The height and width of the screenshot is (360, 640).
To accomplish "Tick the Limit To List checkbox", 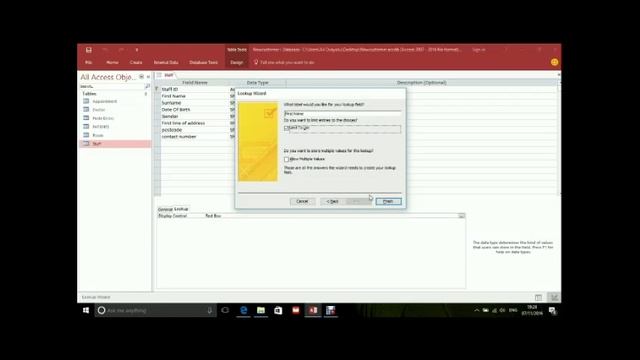I will pos(287,128).
